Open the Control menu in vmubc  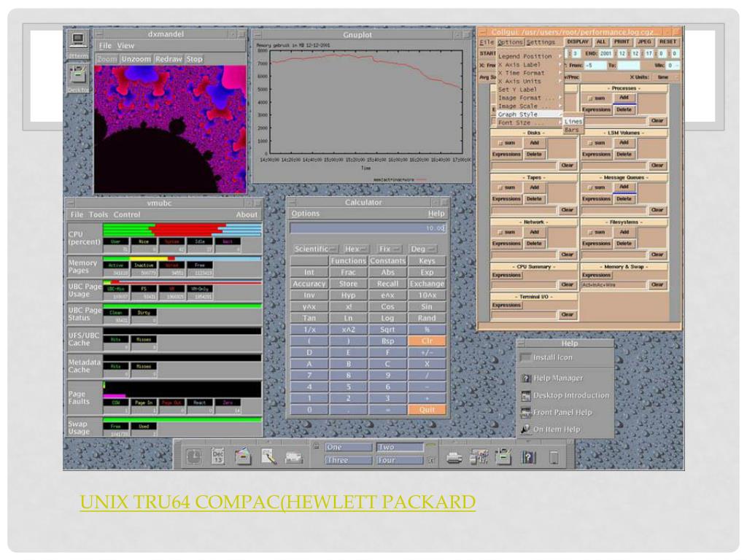(127, 215)
